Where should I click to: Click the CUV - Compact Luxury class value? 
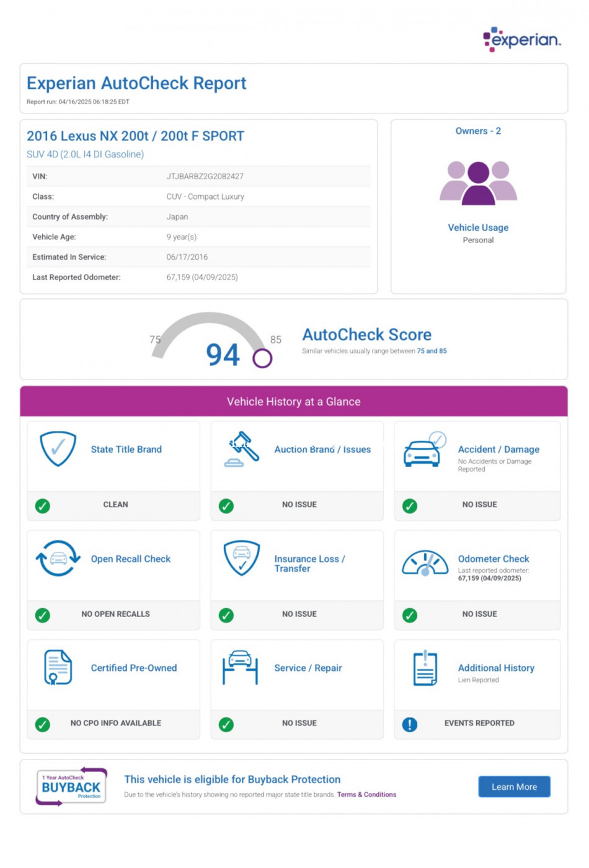pos(205,197)
